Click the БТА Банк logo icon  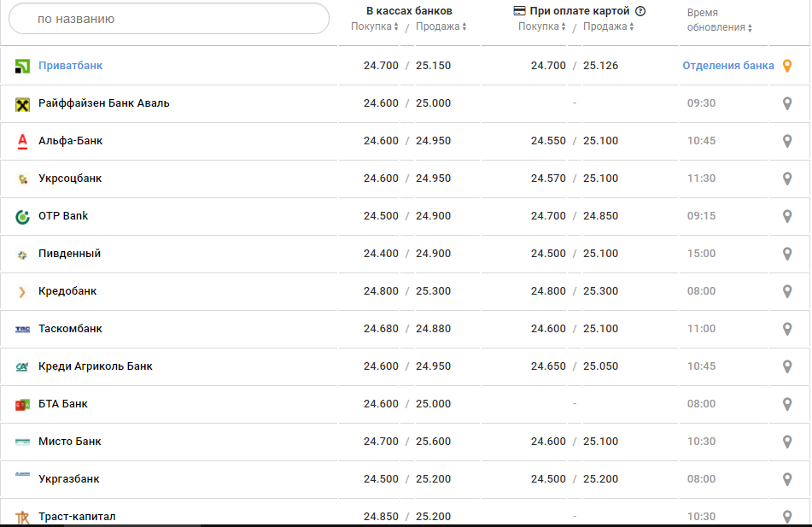pyautogui.click(x=22, y=405)
